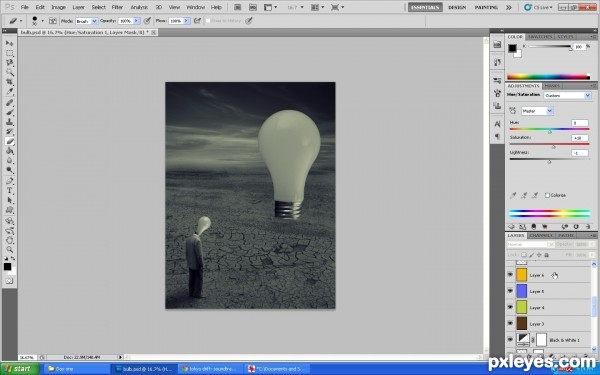
Task: Toggle lock all padlock icon
Action: pos(546,255)
